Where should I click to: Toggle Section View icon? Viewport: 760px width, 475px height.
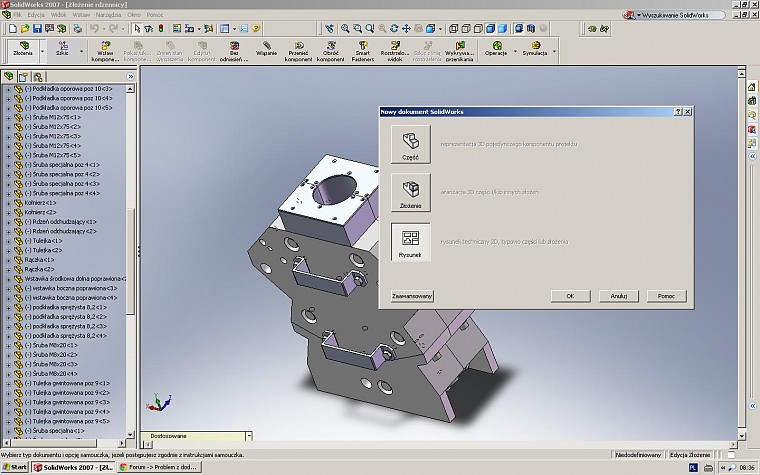coord(531,29)
